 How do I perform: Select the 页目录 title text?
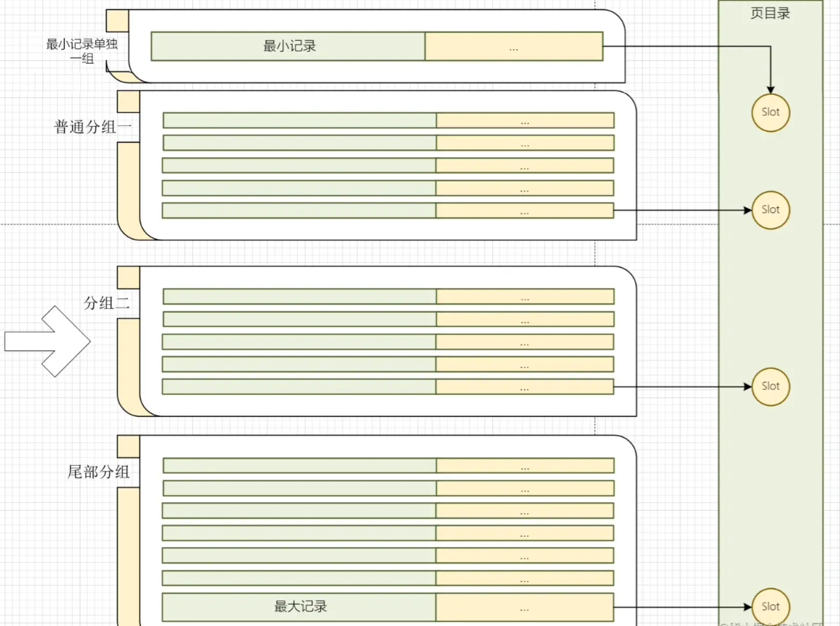point(770,13)
